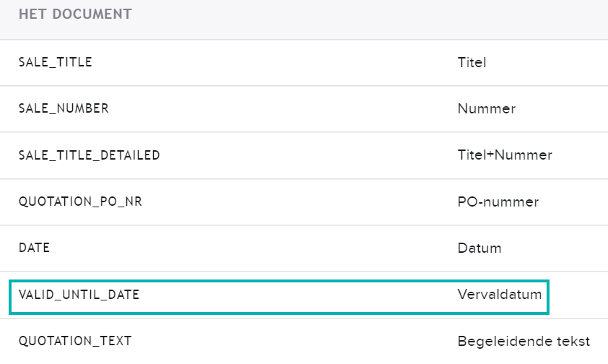Screen dimensions: 608x364
Task: Click the Titel+Nummer description text
Action: [x=505, y=155]
